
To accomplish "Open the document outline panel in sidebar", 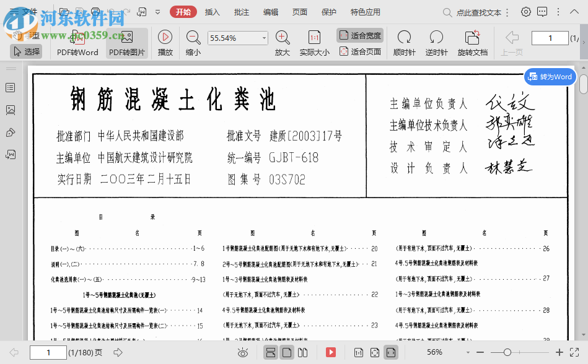I will 9,87.
